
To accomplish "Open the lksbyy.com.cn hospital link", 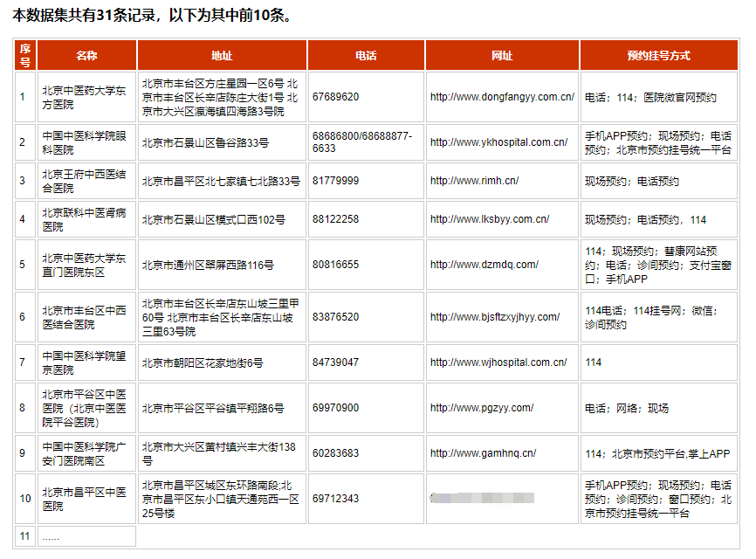I will click(490, 219).
